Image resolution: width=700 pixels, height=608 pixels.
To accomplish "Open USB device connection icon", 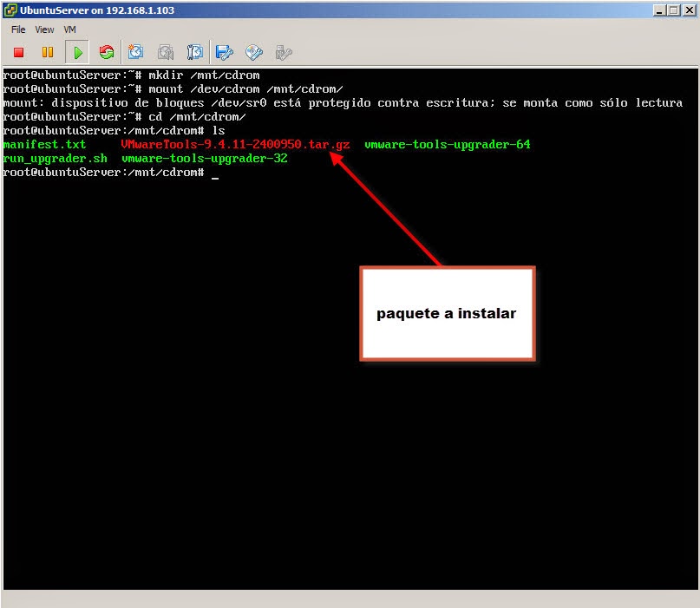I will click(284, 53).
